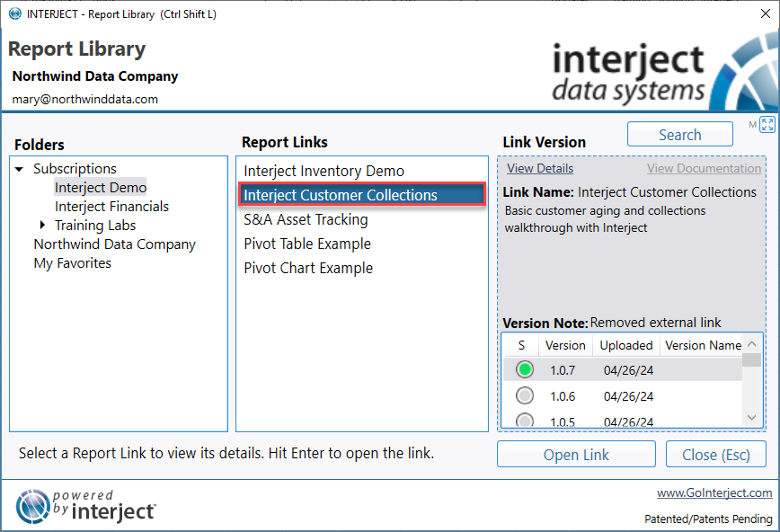Viewport: 780px width, 532px height.
Task: Open the View Details link
Action: pyautogui.click(x=540, y=169)
